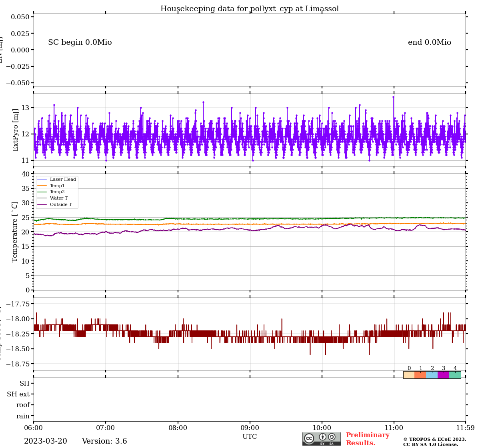
Task: Click the 'end 0.0Mio' annotation
Action: pyautogui.click(x=430, y=42)
